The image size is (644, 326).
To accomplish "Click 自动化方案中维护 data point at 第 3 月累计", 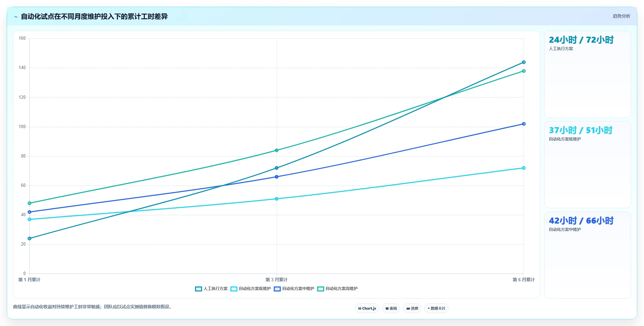I will click(x=277, y=177).
